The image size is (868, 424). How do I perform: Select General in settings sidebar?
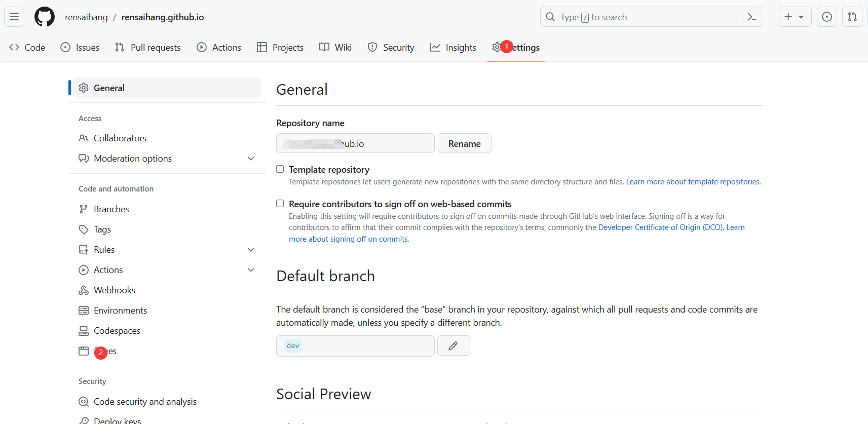(x=167, y=88)
